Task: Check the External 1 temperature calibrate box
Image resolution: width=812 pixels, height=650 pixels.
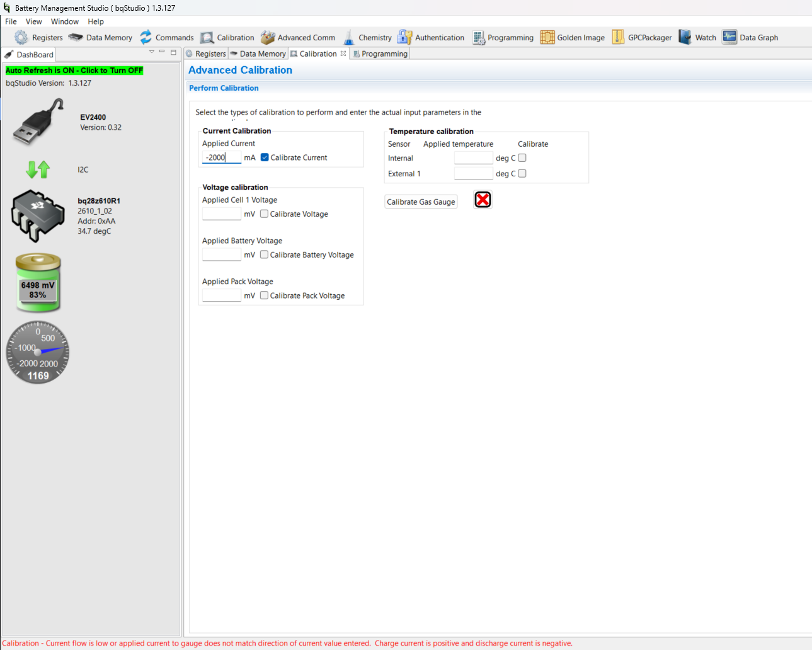Action: pyautogui.click(x=522, y=174)
